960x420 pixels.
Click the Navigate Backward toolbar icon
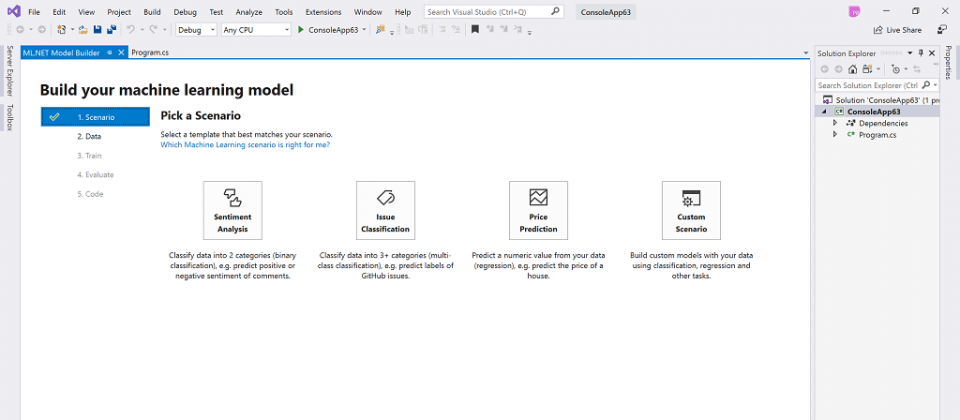click(20, 29)
